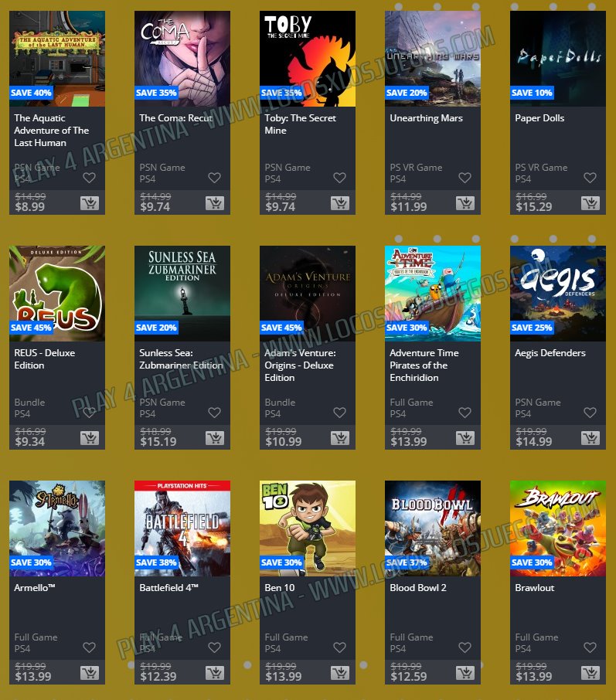Add Paper Dolls to cart

[590, 203]
